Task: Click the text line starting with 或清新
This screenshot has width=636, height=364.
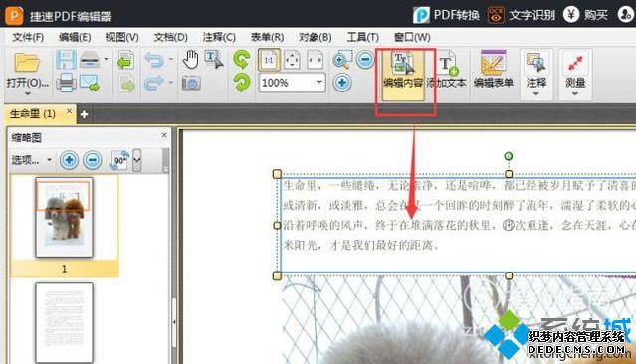Action: coord(459,205)
